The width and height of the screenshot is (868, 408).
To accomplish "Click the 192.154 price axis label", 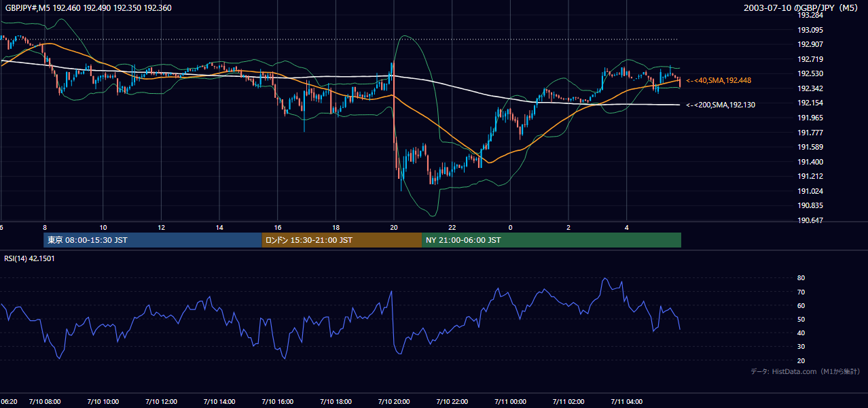I will click(x=810, y=103).
